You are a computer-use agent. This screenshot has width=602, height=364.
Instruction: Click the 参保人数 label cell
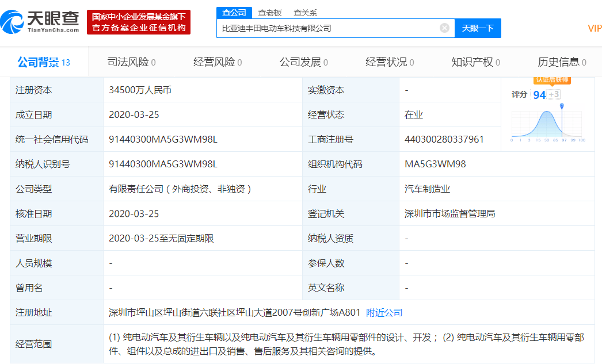[x=350, y=263]
